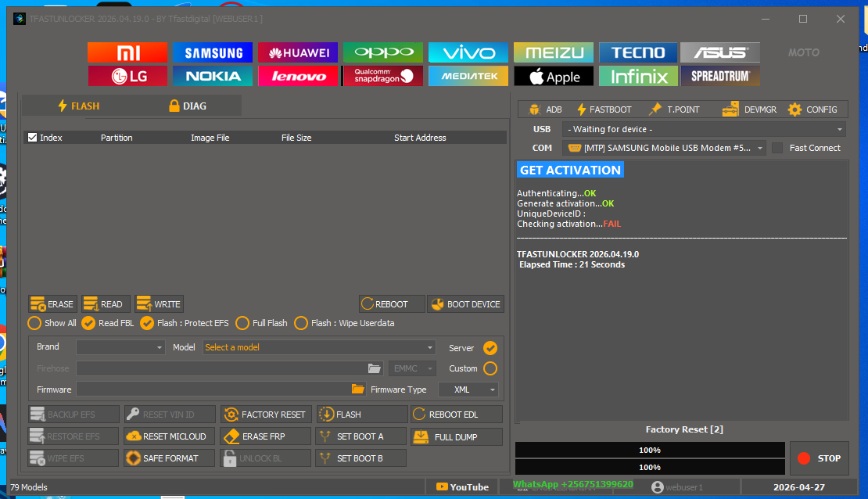Click the WRITE button
Viewport: 868px width, 499px height.
[x=159, y=304]
